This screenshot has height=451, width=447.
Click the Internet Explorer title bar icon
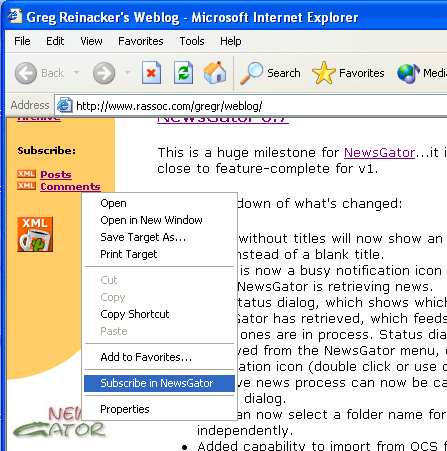point(15,16)
